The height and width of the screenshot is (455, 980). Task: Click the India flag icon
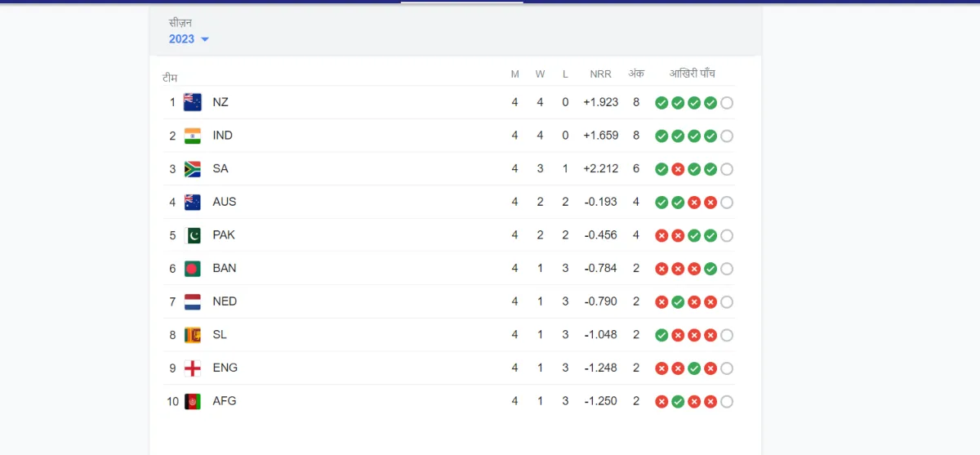(193, 136)
